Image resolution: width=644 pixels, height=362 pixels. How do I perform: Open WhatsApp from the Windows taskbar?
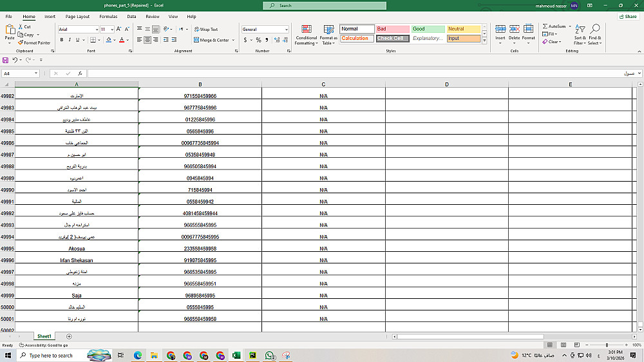[x=270, y=355]
